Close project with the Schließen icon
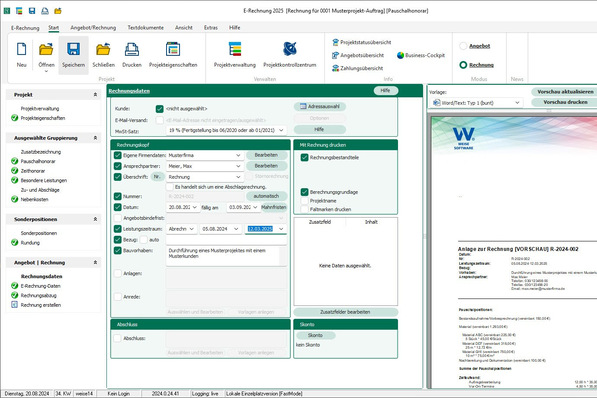Screen dimensions: 597x398 click(103, 49)
